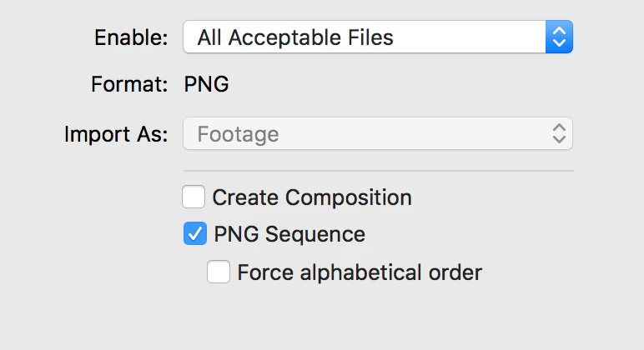Click the empty box beside Create Composition
This screenshot has height=350, width=644.
click(194, 197)
